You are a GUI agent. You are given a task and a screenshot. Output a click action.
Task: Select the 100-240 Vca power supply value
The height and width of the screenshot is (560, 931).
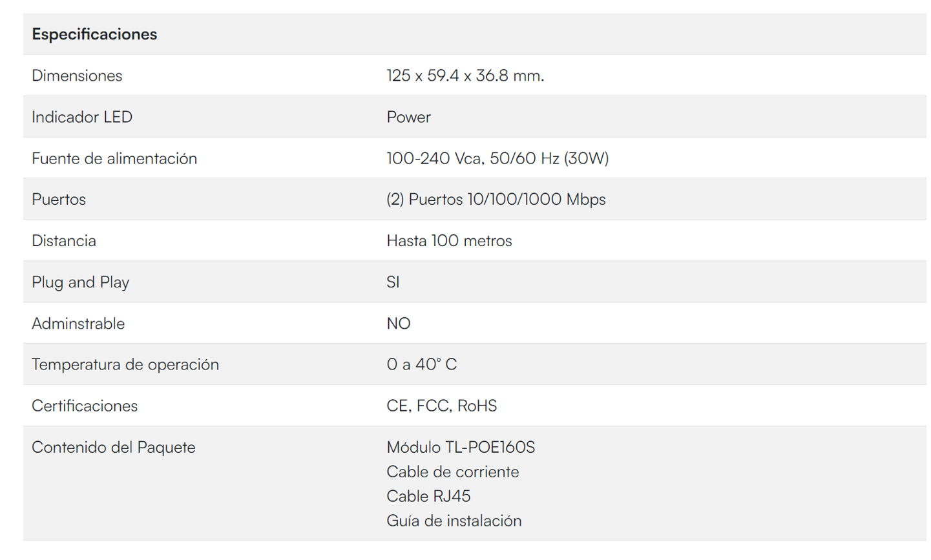click(497, 158)
